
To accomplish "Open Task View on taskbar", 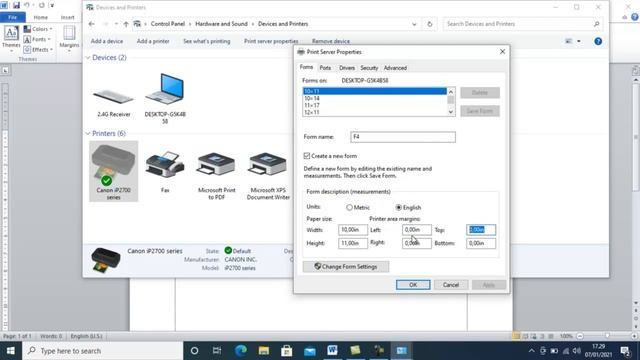I will click(217, 351).
